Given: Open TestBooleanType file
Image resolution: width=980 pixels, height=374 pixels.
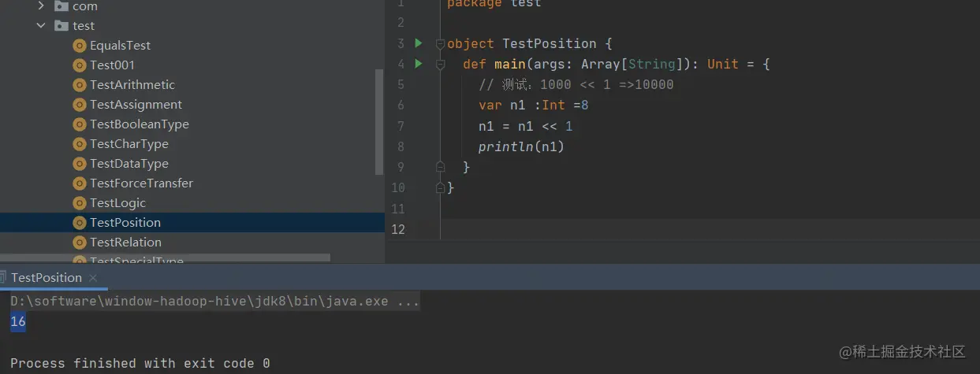Looking at the screenshot, I should click(x=140, y=124).
